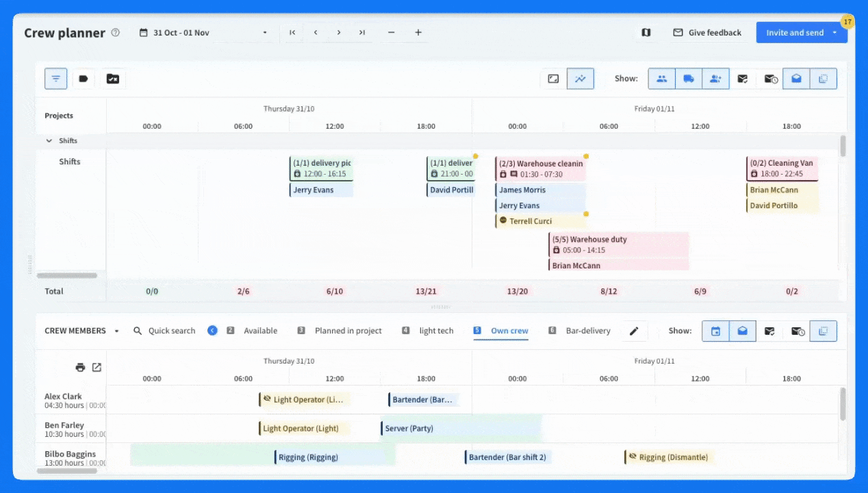The width and height of the screenshot is (868, 493).
Task: Click Invite and send button
Action: coord(794,32)
